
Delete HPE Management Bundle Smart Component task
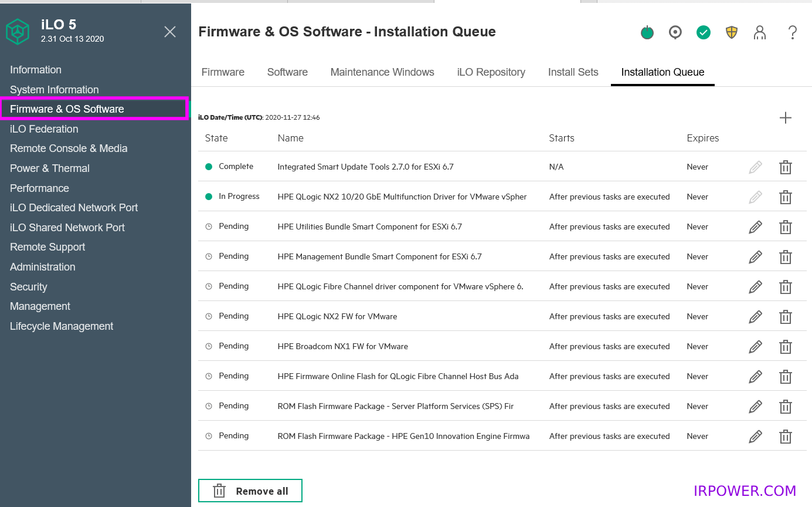click(786, 257)
